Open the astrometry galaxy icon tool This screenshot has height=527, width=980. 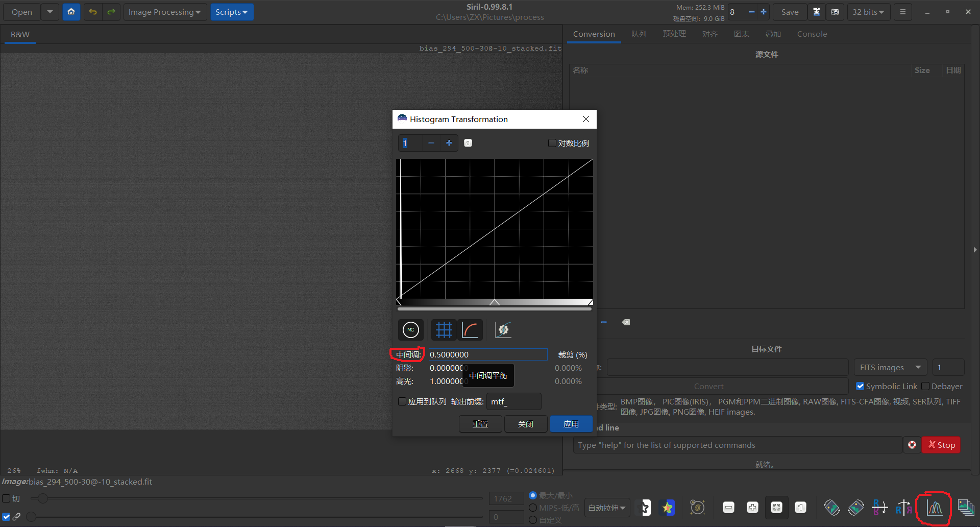698,508
